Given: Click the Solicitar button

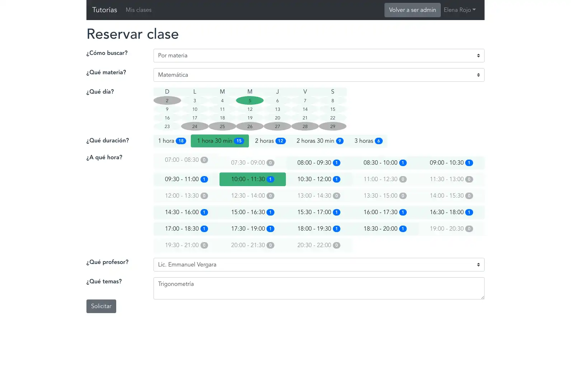Looking at the screenshot, I should (101, 306).
